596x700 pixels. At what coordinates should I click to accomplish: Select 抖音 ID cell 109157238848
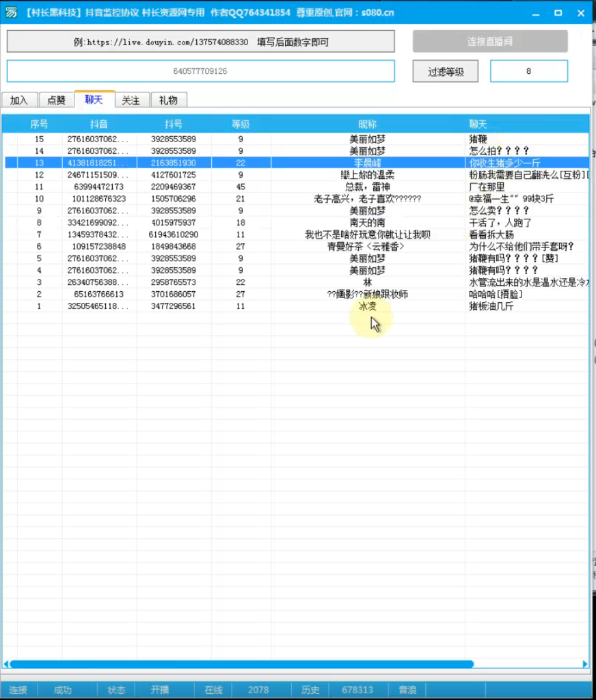(99, 246)
